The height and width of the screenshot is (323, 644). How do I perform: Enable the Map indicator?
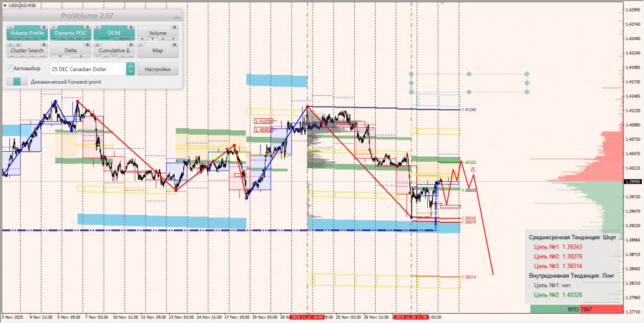click(157, 51)
